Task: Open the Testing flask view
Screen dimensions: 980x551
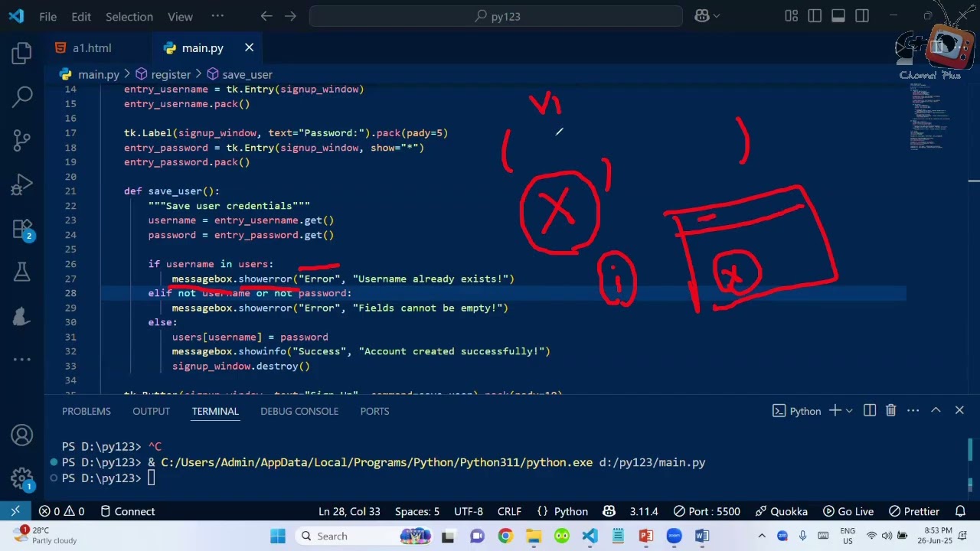Action: coord(21,272)
